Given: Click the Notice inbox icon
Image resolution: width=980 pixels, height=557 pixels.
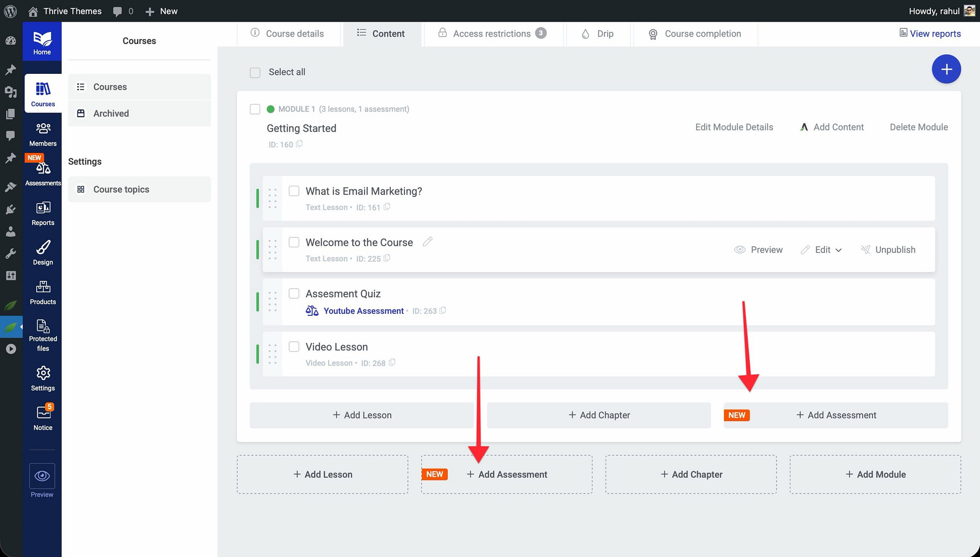Looking at the screenshot, I should tap(43, 413).
